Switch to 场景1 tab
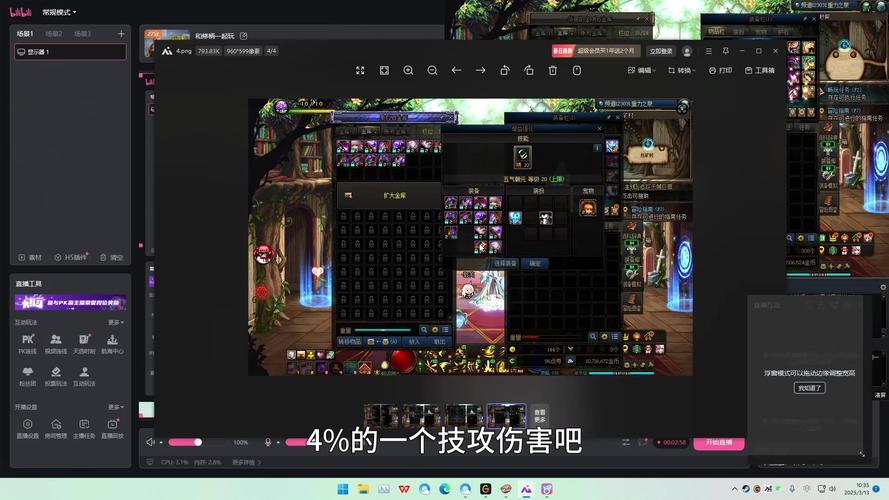The height and width of the screenshot is (500, 889). (24, 34)
